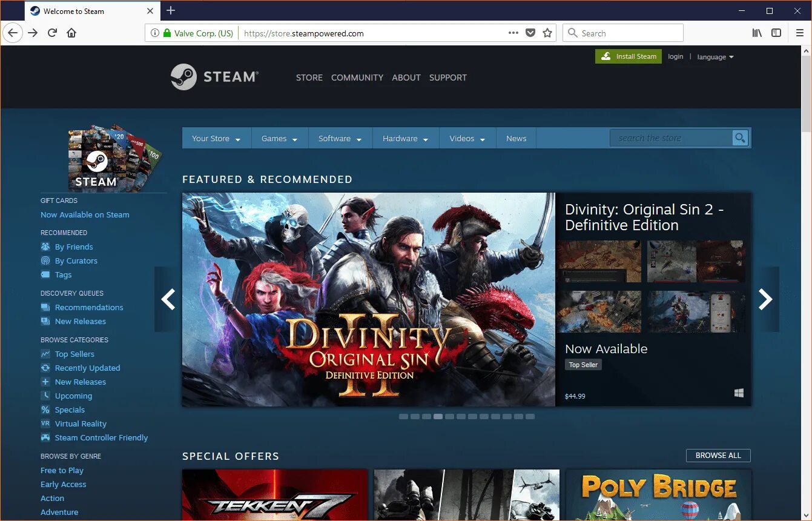Show previous featured game with left arrow

168,299
